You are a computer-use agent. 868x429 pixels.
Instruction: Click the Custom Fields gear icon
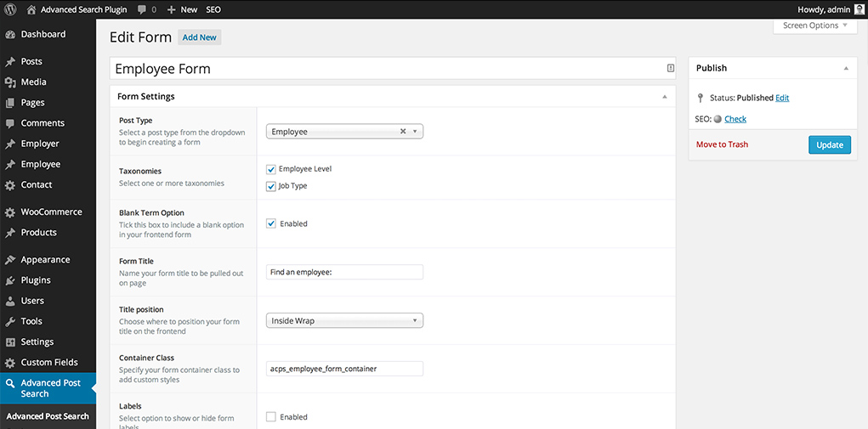pos(10,362)
